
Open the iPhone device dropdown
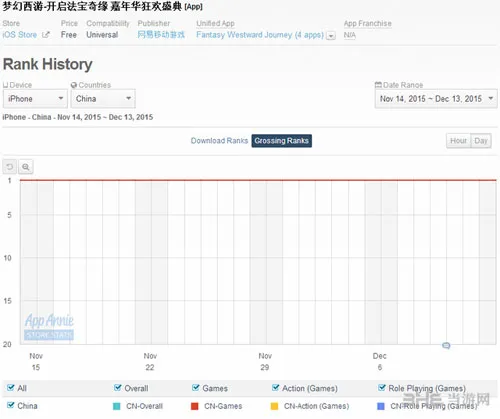coord(35,99)
